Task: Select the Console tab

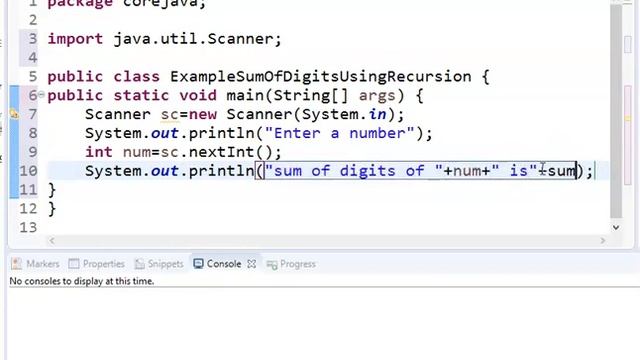Action: tap(224, 264)
